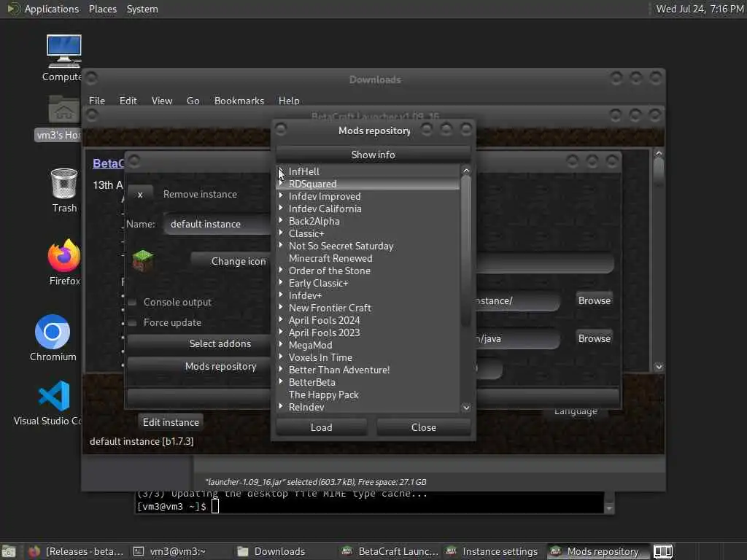Expand the Infdev California entry
747x560 pixels.
point(281,208)
